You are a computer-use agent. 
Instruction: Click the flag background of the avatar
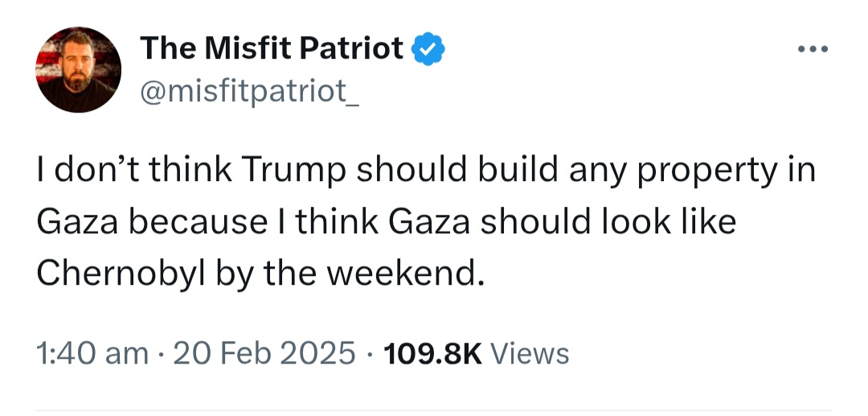click(x=49, y=61)
